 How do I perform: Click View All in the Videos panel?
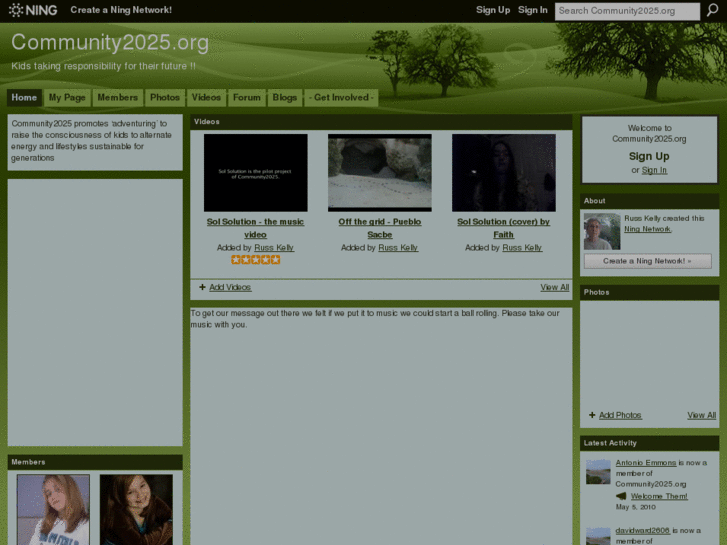pyautogui.click(x=555, y=287)
